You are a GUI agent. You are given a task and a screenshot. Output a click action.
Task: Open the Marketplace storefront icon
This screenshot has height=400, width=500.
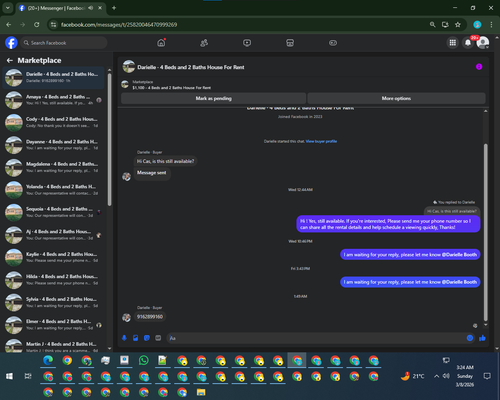(290, 43)
